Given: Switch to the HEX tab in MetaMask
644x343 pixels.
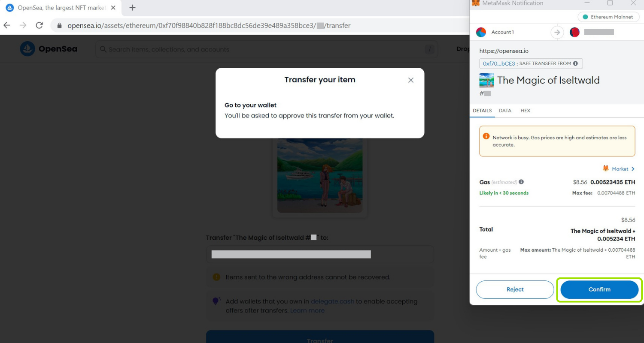Looking at the screenshot, I should pos(526,111).
